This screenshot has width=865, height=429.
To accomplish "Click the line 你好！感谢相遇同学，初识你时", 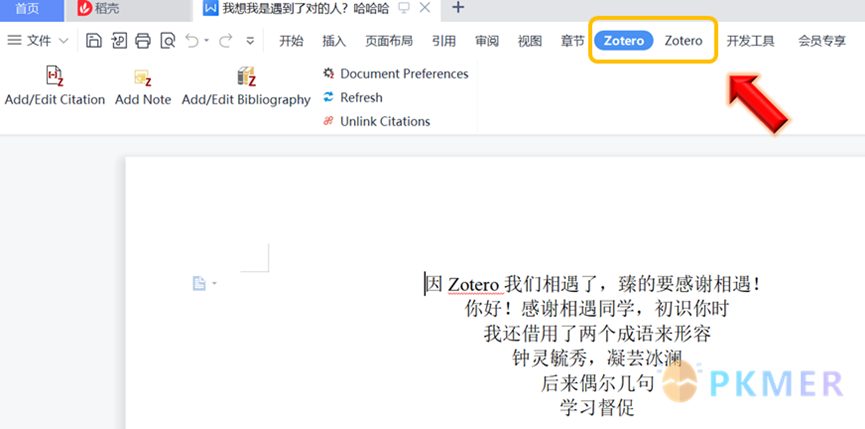I will click(x=597, y=309).
